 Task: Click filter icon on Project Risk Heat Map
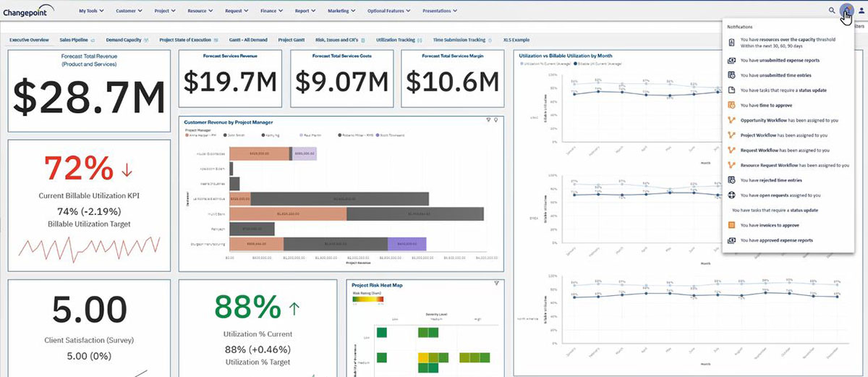click(496, 284)
